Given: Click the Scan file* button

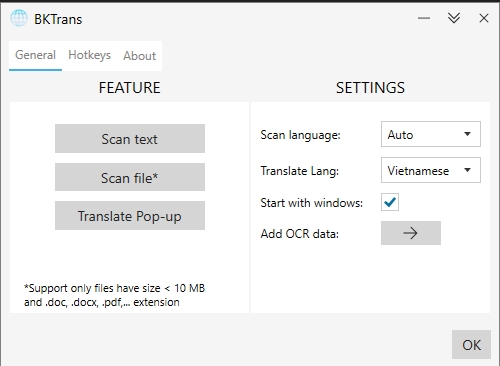Looking at the screenshot, I should coord(130,177).
